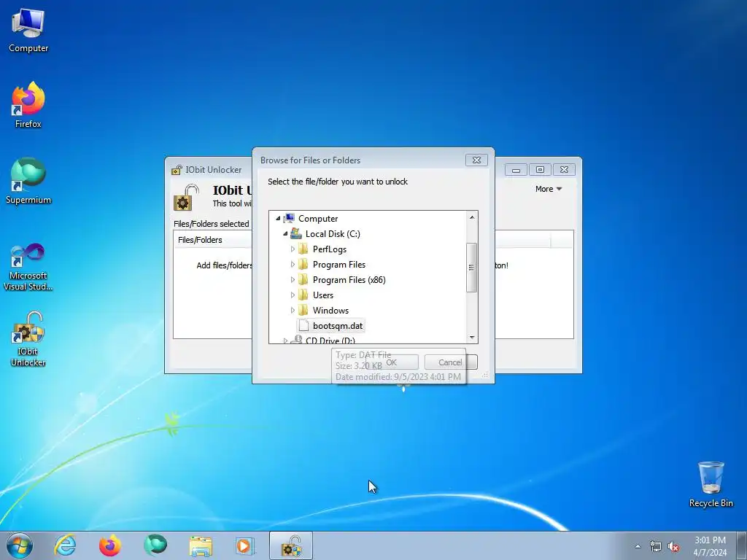Image resolution: width=747 pixels, height=560 pixels.
Task: Click the PerfLogs folder icon
Action: point(303,249)
